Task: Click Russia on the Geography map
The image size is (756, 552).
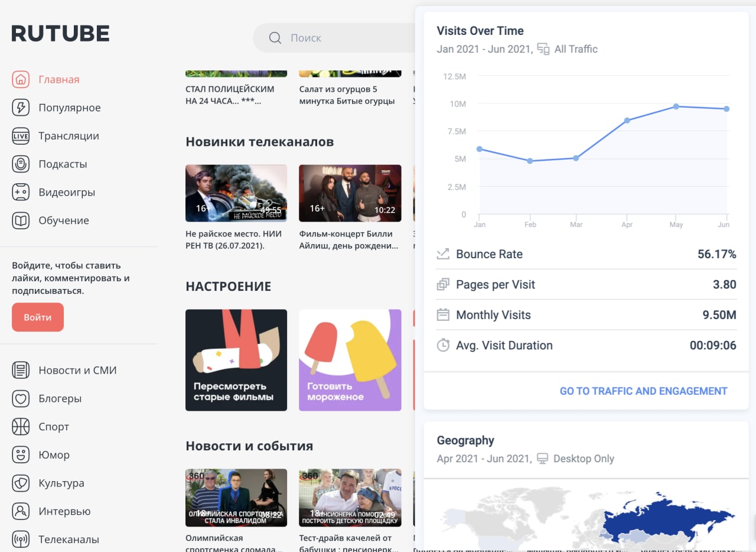Action: pos(661,520)
